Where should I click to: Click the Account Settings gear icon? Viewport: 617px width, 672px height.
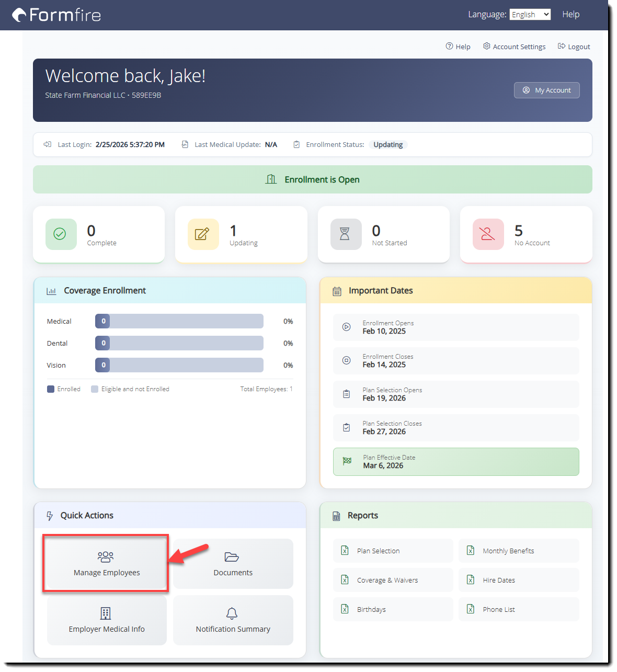(x=486, y=46)
